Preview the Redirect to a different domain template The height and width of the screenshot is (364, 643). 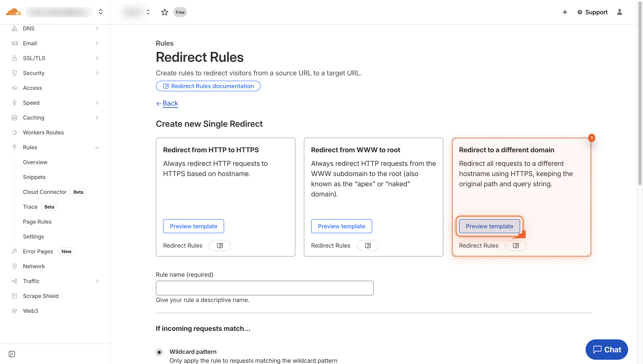point(489,226)
